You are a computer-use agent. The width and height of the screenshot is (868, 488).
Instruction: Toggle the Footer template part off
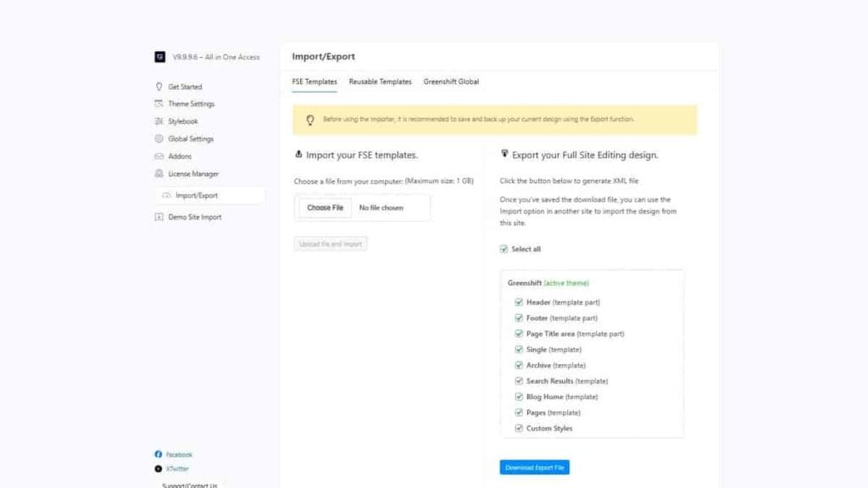[520, 318]
